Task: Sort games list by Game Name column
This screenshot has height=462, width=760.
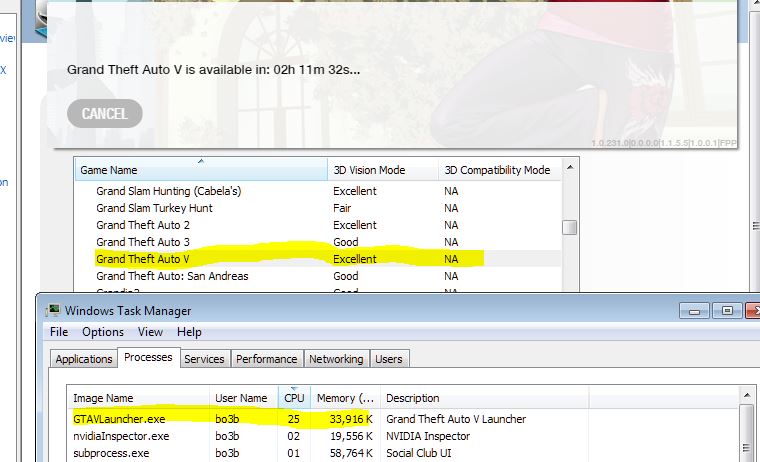Action: [x=201, y=170]
